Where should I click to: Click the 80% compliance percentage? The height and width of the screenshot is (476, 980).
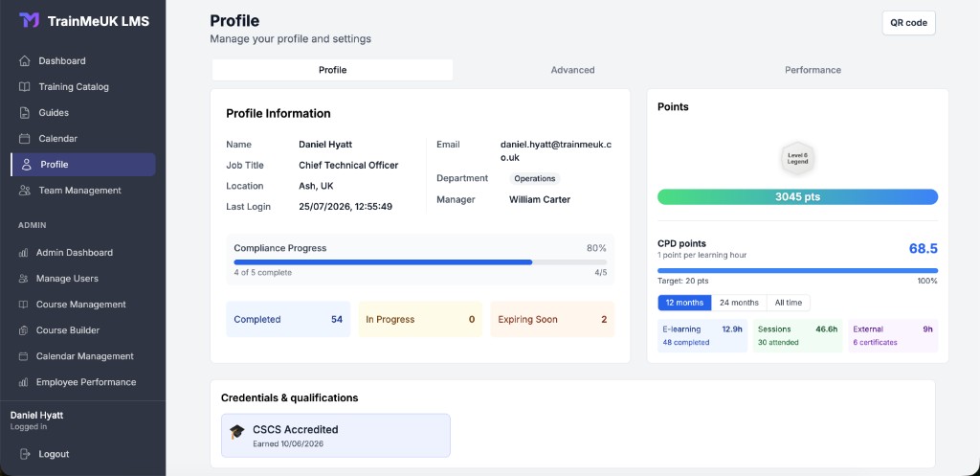pos(596,248)
